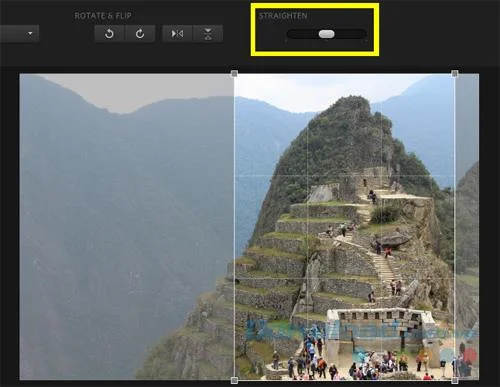The width and height of the screenshot is (500, 387).
Task: Click the top-left crop handle
Action: coord(234,73)
